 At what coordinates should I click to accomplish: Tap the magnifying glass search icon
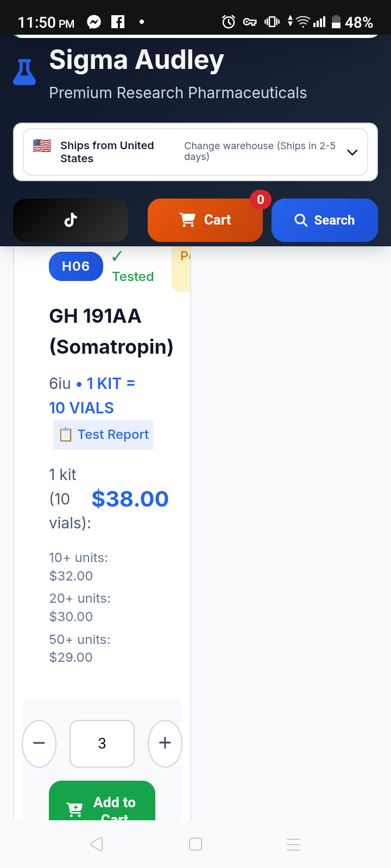tap(301, 220)
